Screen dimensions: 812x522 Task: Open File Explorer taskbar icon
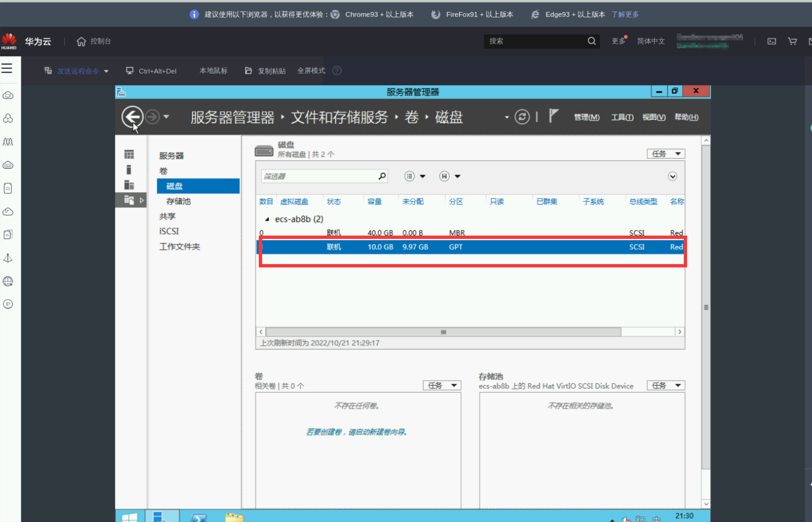[234, 517]
